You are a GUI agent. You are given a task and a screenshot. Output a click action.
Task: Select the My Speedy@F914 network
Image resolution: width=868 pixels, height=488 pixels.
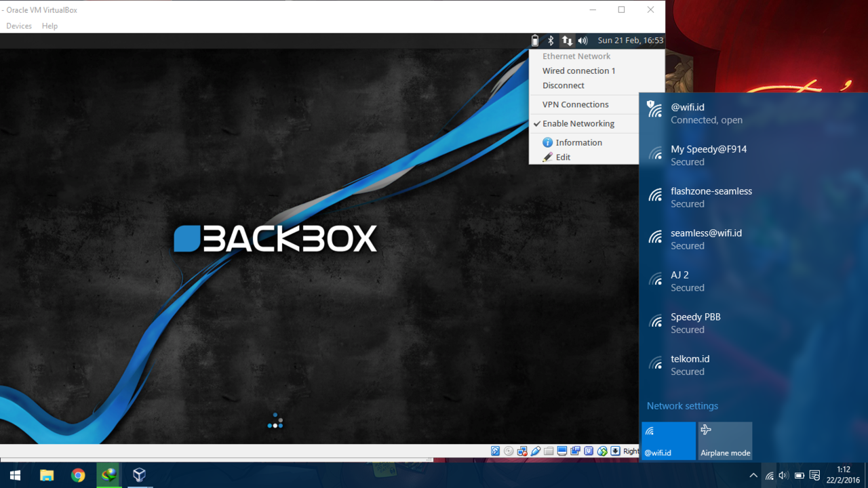click(753, 155)
